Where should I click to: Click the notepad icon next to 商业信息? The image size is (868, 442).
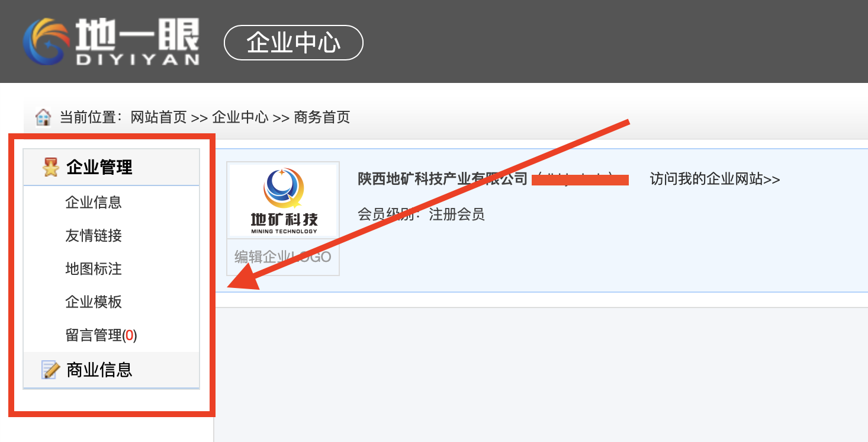[51, 370]
